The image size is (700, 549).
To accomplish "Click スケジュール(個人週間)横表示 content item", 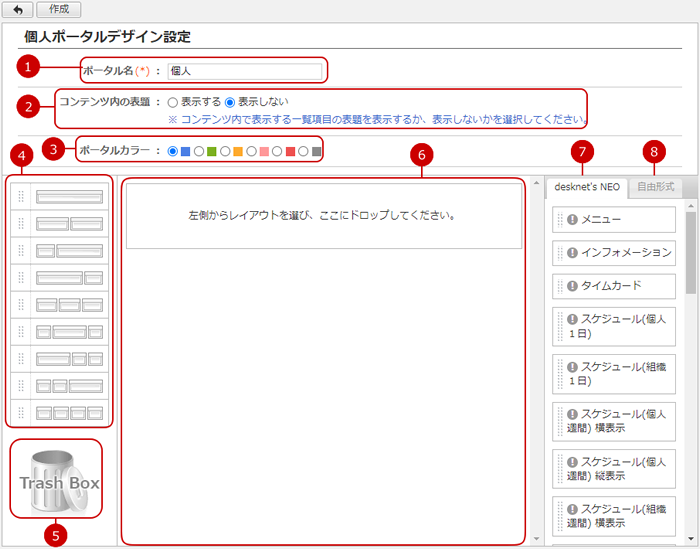I will pos(614,421).
